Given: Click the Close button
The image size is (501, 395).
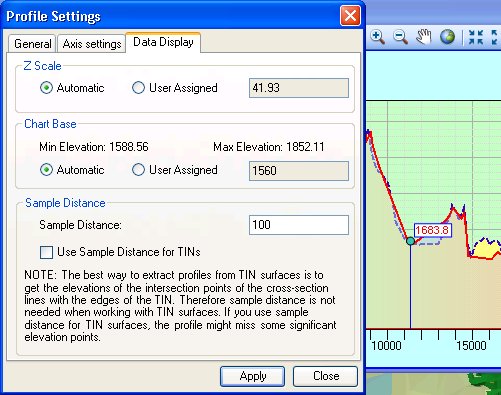Looking at the screenshot, I should 326,376.
